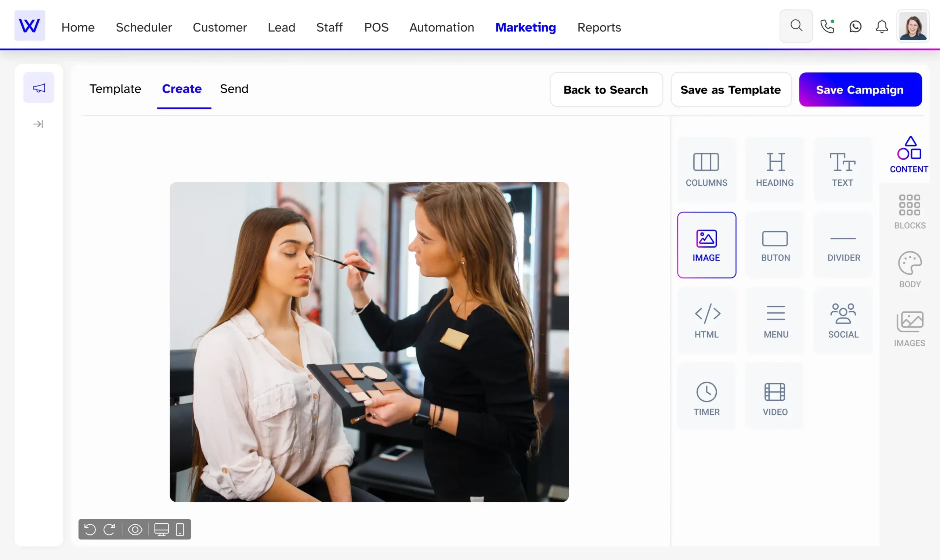Switch to mobile preview mode
Viewport: 940px width, 560px height.
click(x=180, y=530)
